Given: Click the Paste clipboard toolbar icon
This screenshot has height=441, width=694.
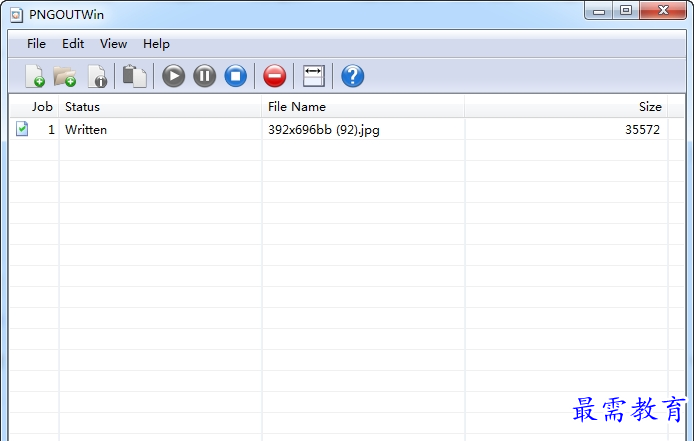Looking at the screenshot, I should [135, 76].
